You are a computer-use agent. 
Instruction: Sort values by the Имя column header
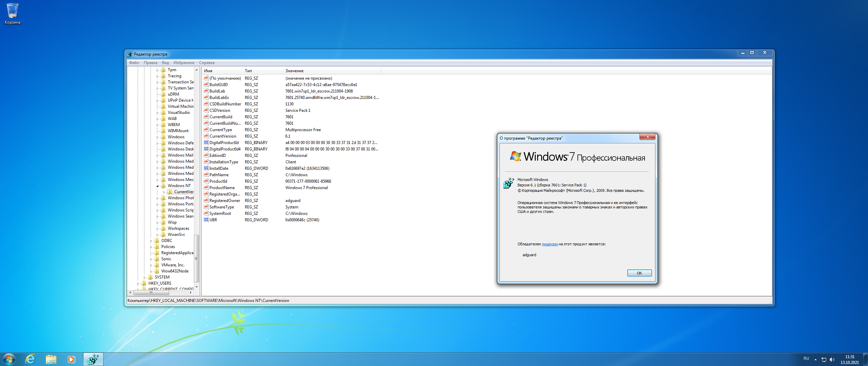coord(222,71)
